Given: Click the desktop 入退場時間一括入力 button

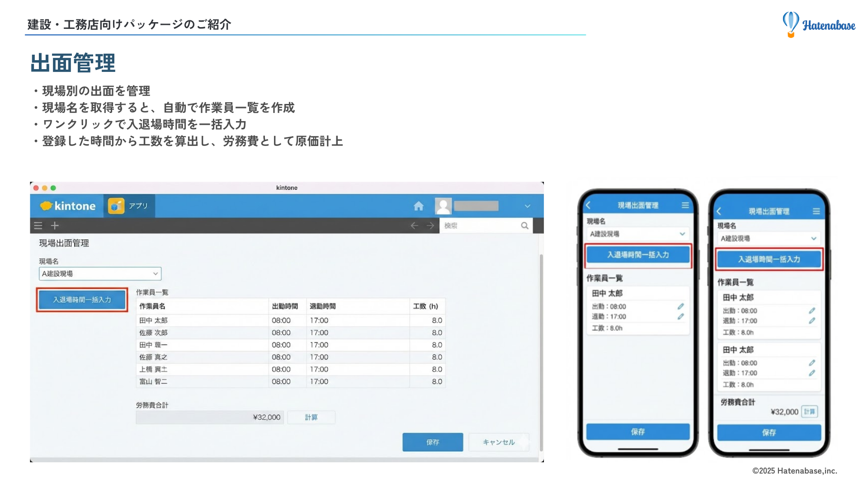Looking at the screenshot, I should [x=82, y=300].
